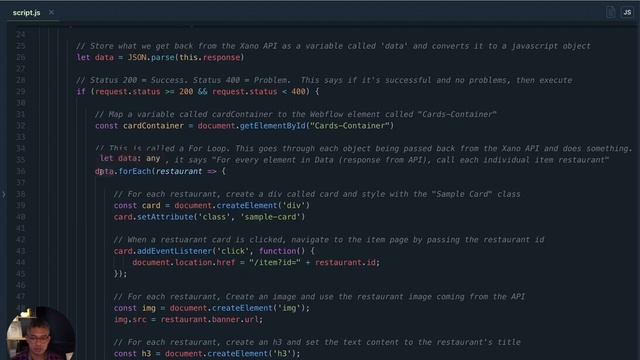
Task: Click the '400' value in if condition
Action: click(298, 92)
